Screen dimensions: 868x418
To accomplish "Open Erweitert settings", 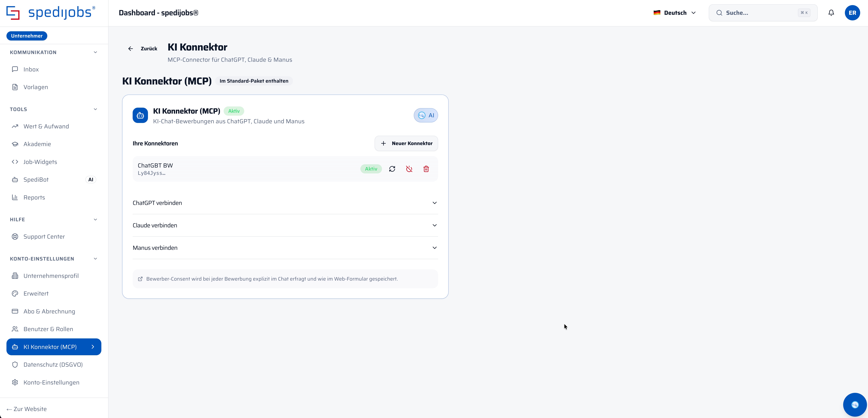I will pos(54,293).
